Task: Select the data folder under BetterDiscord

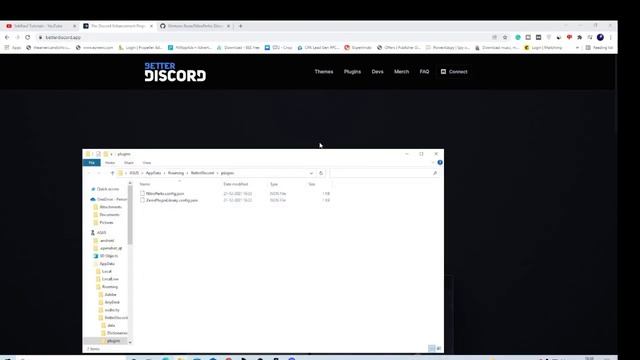Action: click(111, 326)
